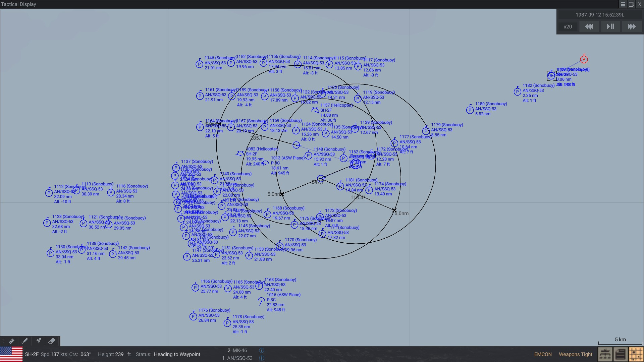Toggle the EMCON setting

543,354
